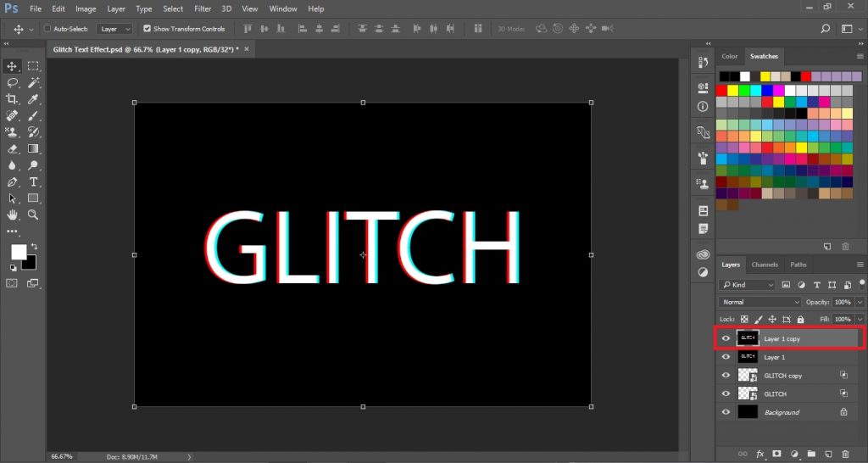Select the Eraser tool
This screenshot has width=868, height=463.
click(12, 148)
